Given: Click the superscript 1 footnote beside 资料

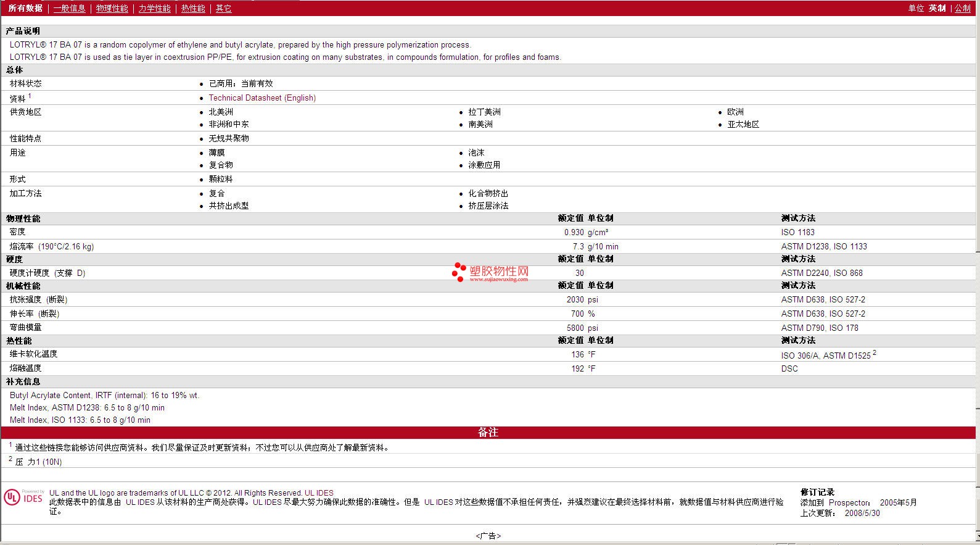Looking at the screenshot, I should click(x=30, y=96).
